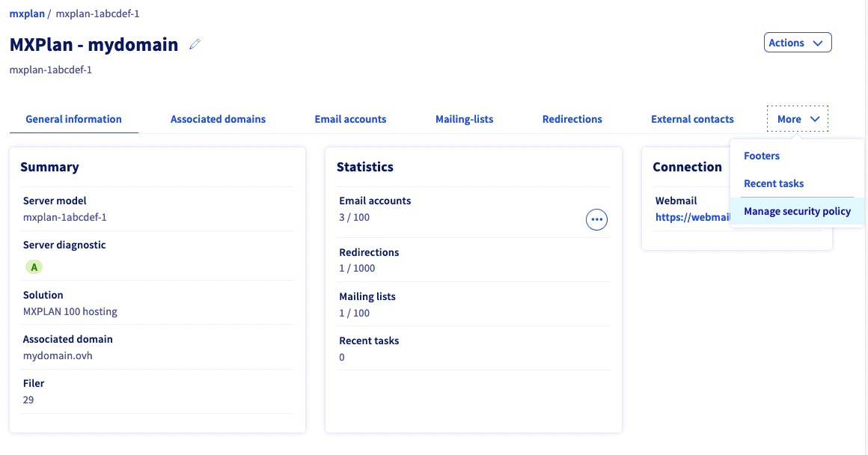Go to the Email accounts tab
The image size is (868, 455).
[x=350, y=119]
